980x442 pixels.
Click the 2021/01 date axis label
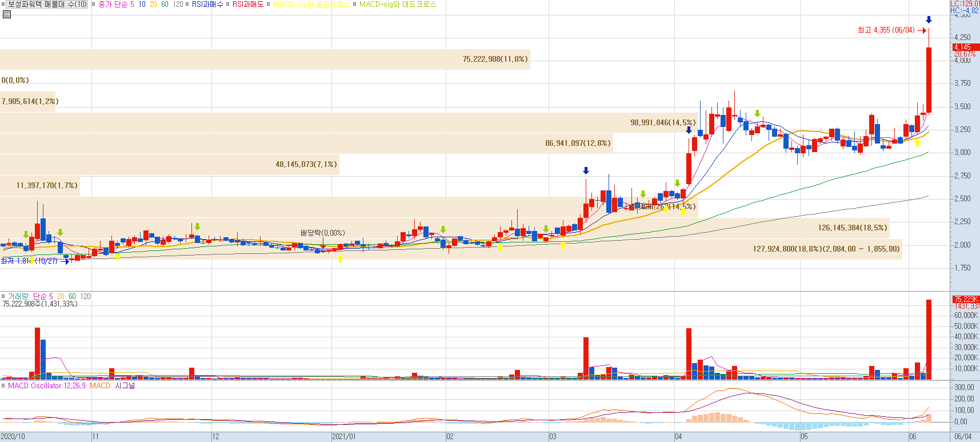click(344, 437)
